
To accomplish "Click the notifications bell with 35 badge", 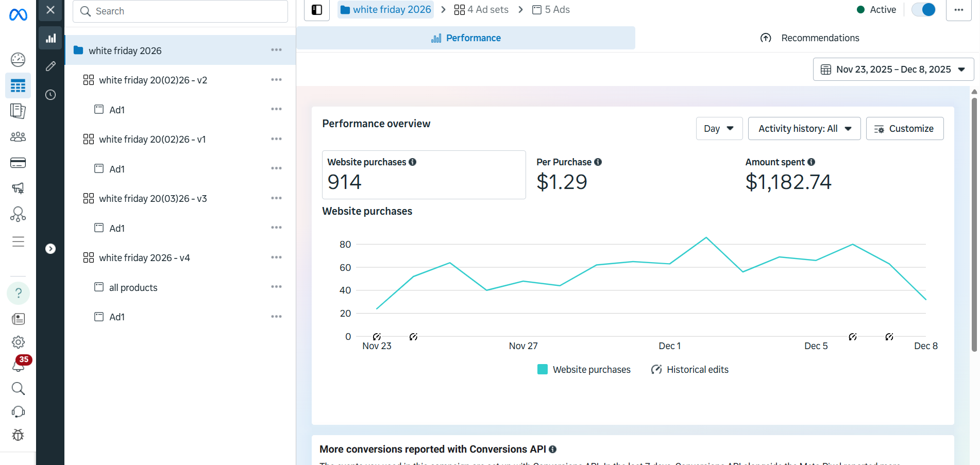I will [x=19, y=365].
